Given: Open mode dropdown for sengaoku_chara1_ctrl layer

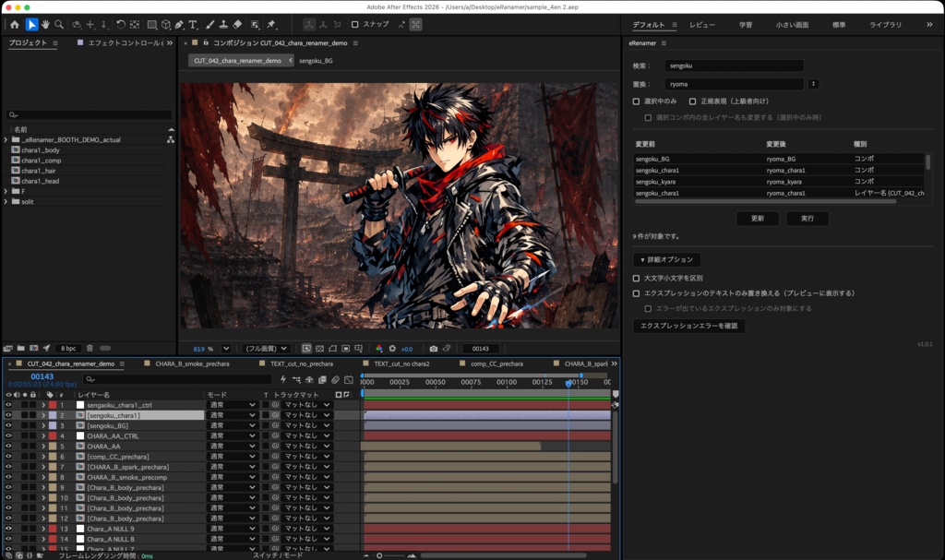Looking at the screenshot, I should 232,405.
